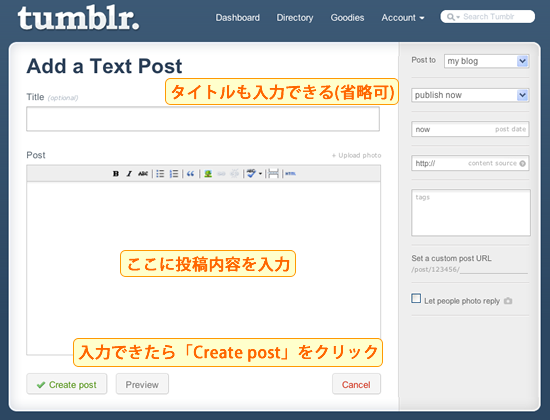Click the magnifier search icon
Screen dimensions: 550x420
(x=451, y=17)
